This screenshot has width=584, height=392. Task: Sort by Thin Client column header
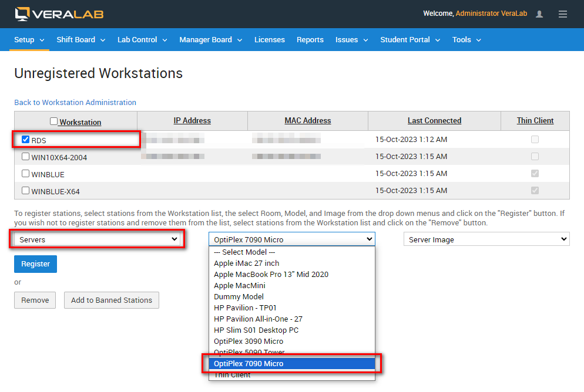click(x=535, y=120)
